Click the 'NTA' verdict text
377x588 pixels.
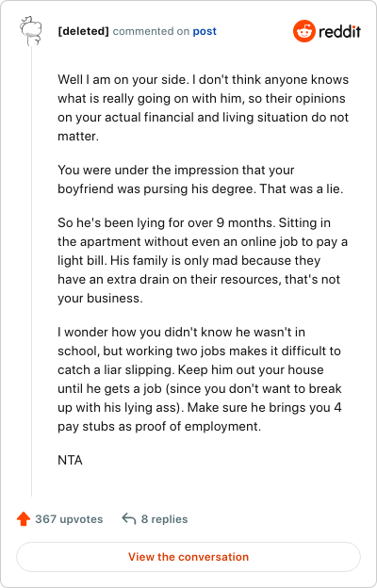click(70, 460)
